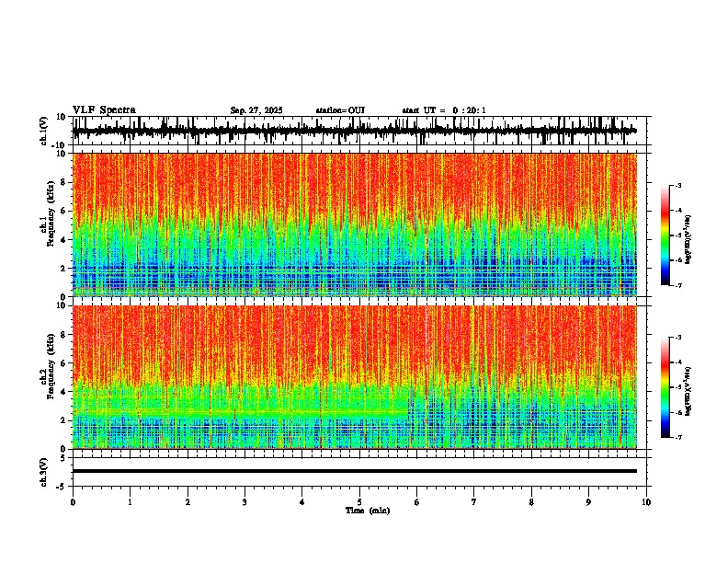Click the "VLF Spectra" plot title
728x563 pixels.
104,110
